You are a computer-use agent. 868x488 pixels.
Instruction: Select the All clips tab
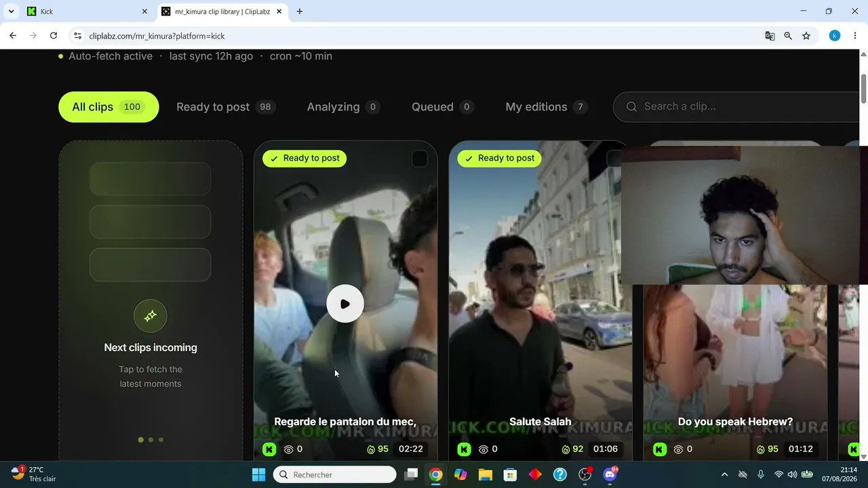coord(108,107)
